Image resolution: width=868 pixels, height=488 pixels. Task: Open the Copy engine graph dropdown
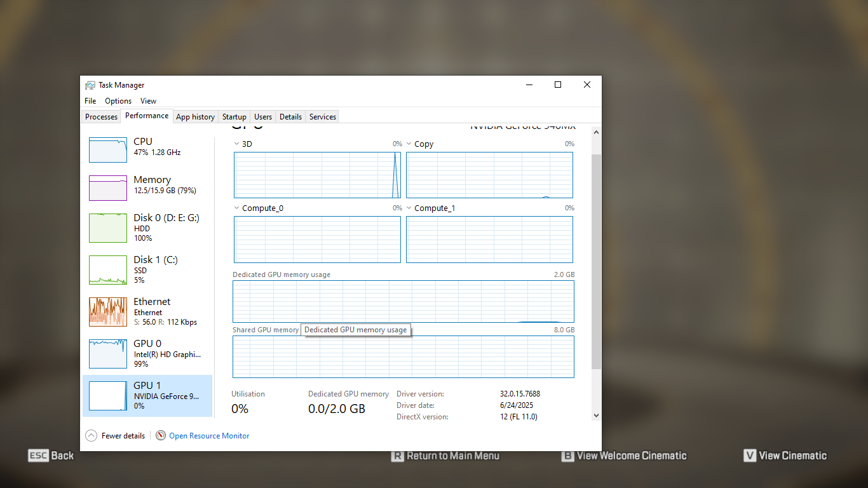tap(409, 144)
